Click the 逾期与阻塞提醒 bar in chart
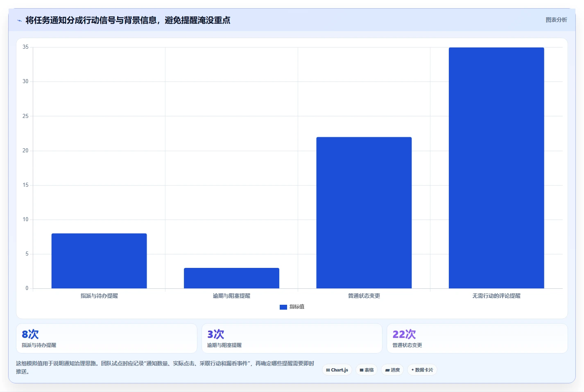Viewport: 584px width, 392px height. 231,278
